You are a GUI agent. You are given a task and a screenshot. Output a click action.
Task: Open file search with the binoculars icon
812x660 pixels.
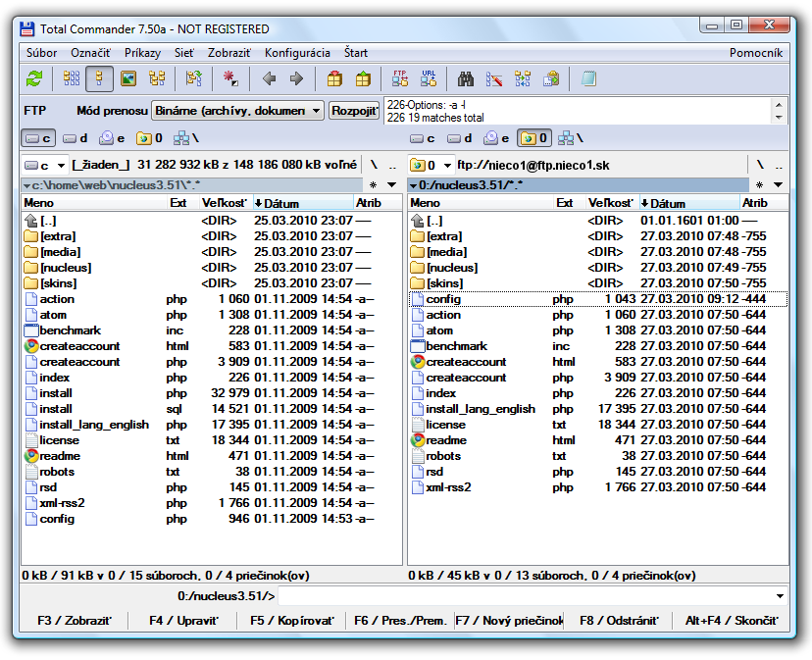(466, 78)
